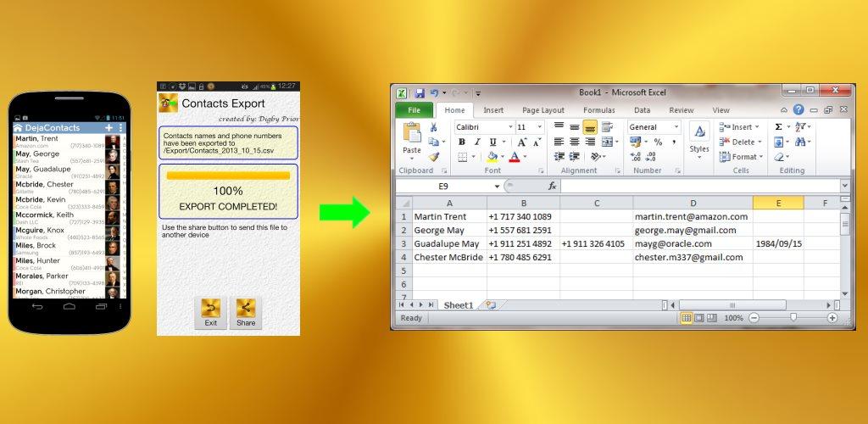Screen dimensions: 868x424
Task: Toggle the highlighted Bottom Align button
Action: 590,126
